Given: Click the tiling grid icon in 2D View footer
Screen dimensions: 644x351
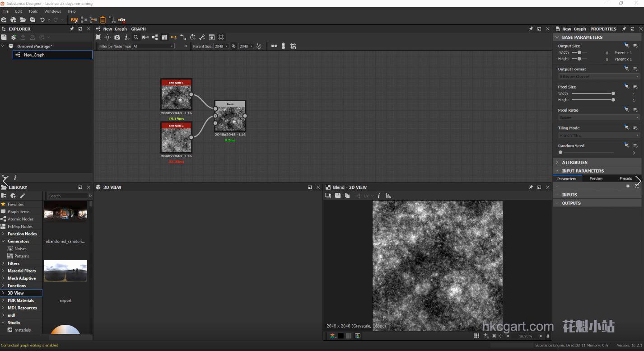Looking at the screenshot, I should (476, 336).
